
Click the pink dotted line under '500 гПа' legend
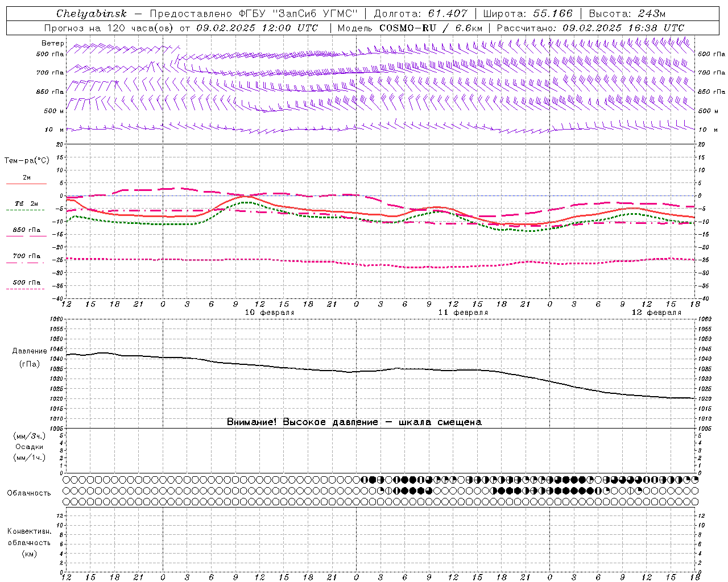[26, 289]
